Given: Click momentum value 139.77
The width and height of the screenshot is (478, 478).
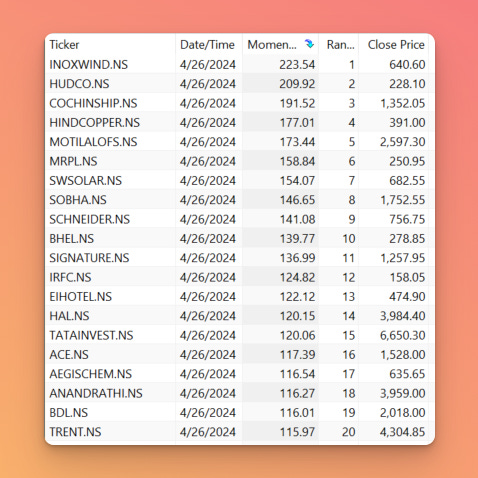Looking at the screenshot, I should point(297,238).
